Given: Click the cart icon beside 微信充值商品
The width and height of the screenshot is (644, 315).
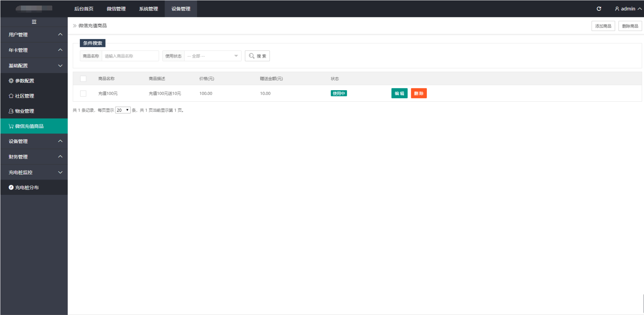Looking at the screenshot, I should [11, 126].
